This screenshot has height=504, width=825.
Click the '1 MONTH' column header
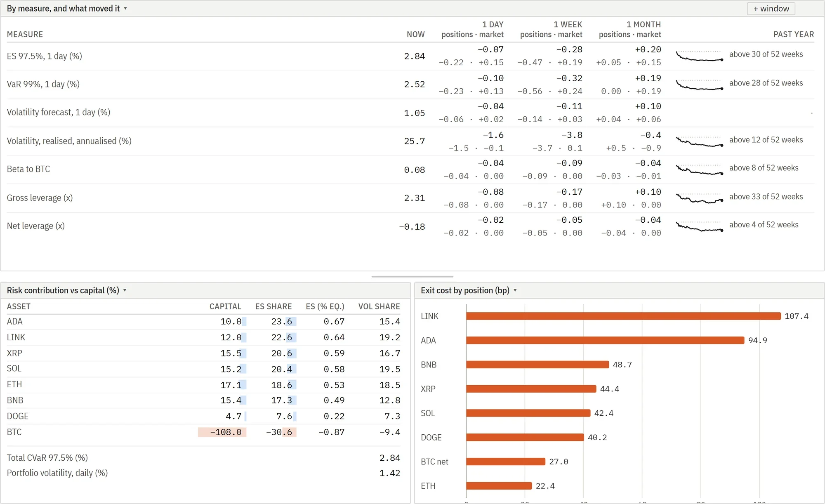643,24
